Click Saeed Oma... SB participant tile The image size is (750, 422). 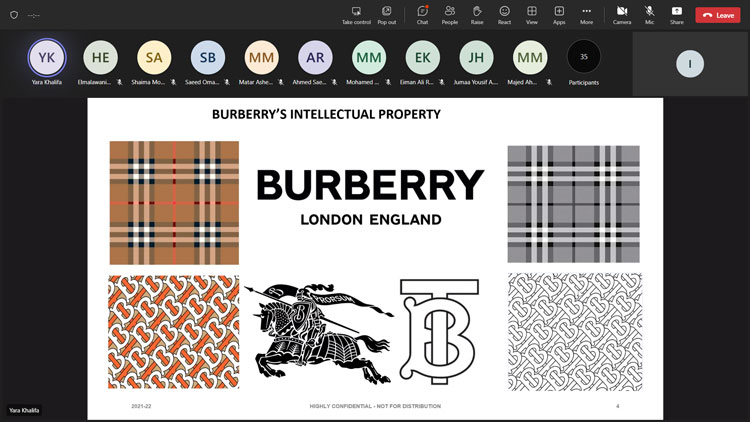click(x=208, y=58)
